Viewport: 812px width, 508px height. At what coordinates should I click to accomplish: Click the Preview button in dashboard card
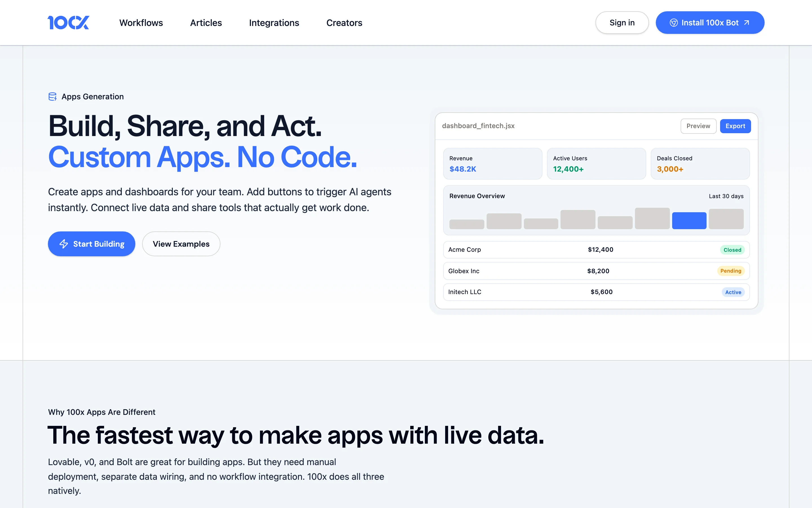pos(698,126)
